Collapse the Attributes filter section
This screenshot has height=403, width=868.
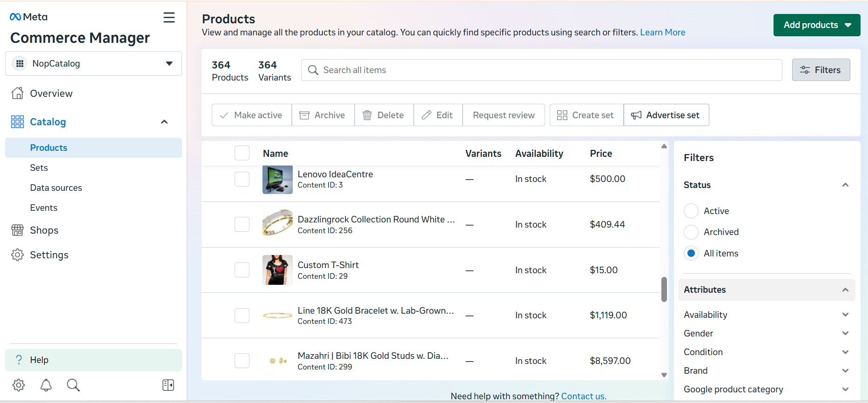pos(845,290)
